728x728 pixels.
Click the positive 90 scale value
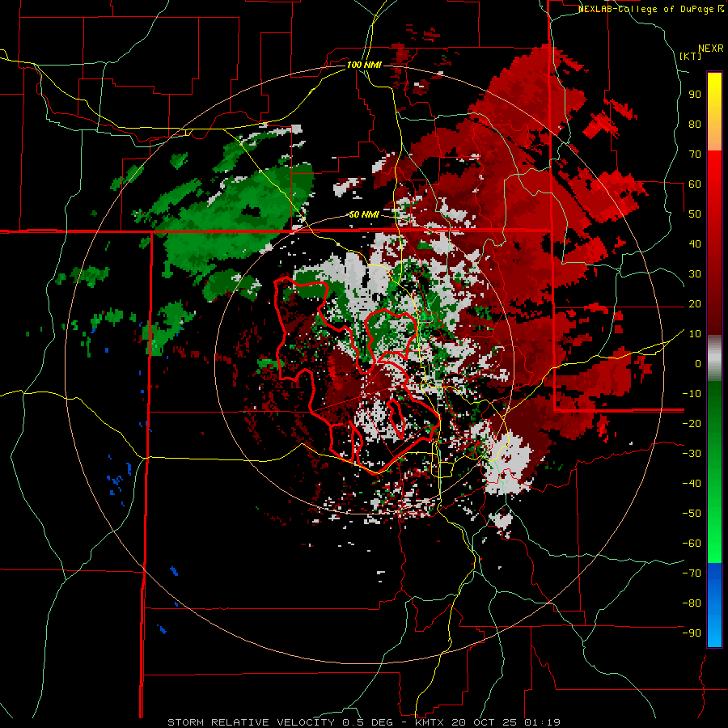click(695, 95)
